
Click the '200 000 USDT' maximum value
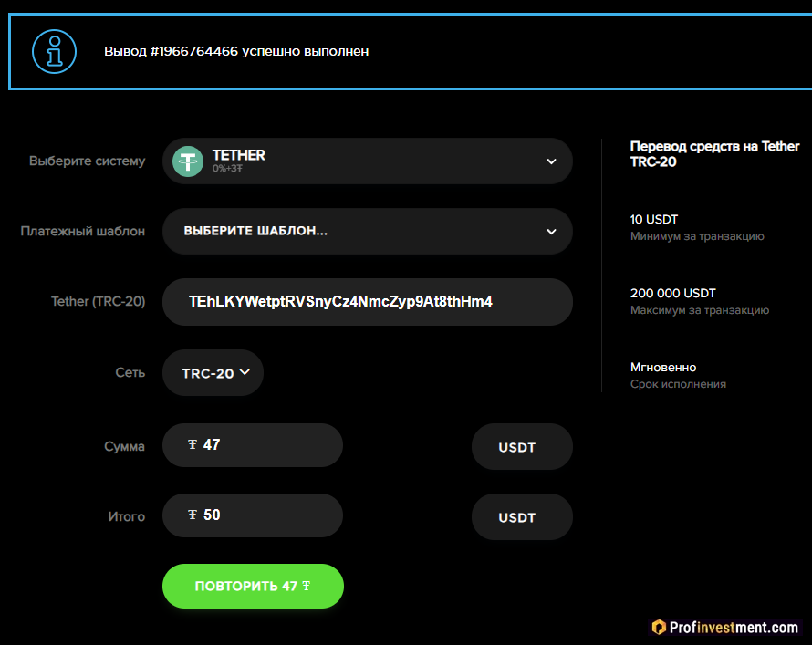pos(672,294)
